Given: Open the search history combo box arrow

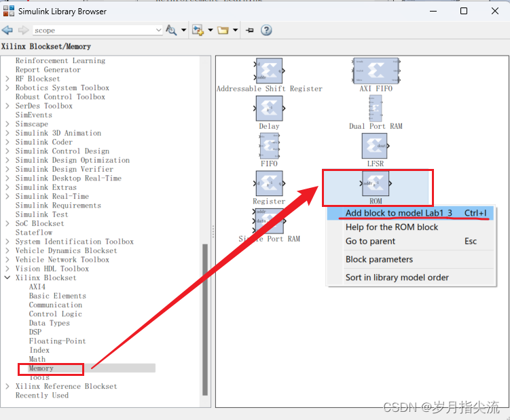Looking at the screenshot, I should point(159,31).
